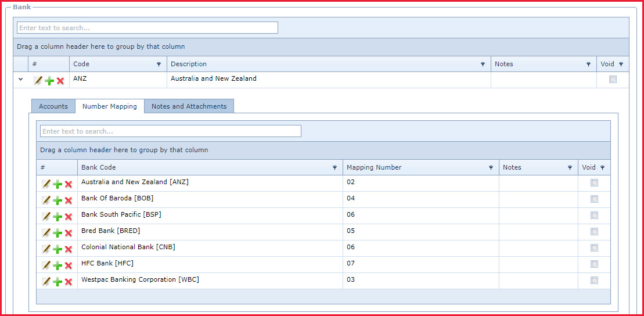Edit Australia and New Zealand [ANZ] mapping
Screen dimensions: 644x316
[x=46, y=184]
